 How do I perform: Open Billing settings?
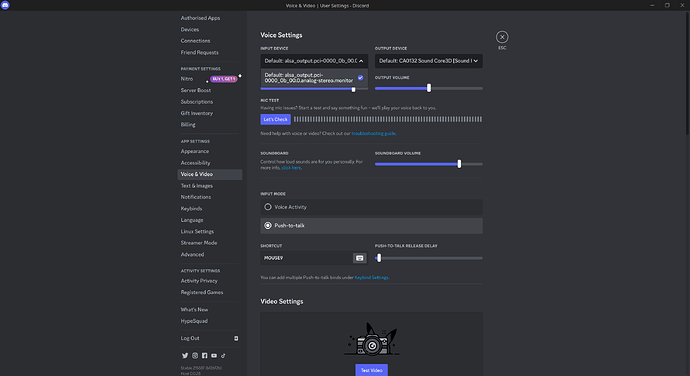pos(188,125)
